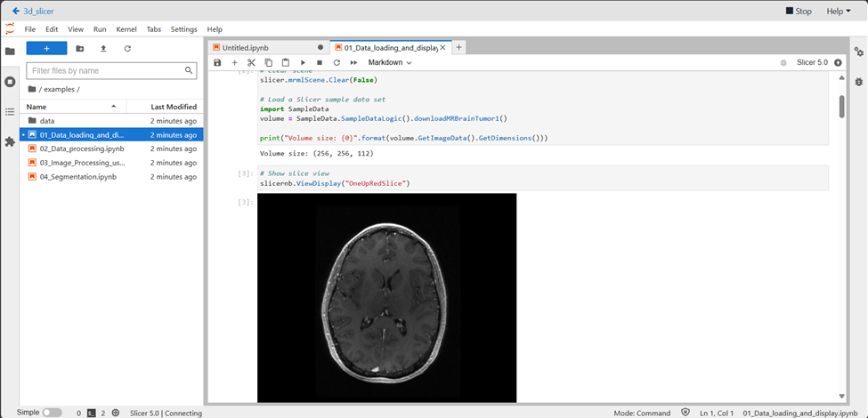The width and height of the screenshot is (868, 418).
Task: Sort files by the Name column header
Action: [x=37, y=106]
